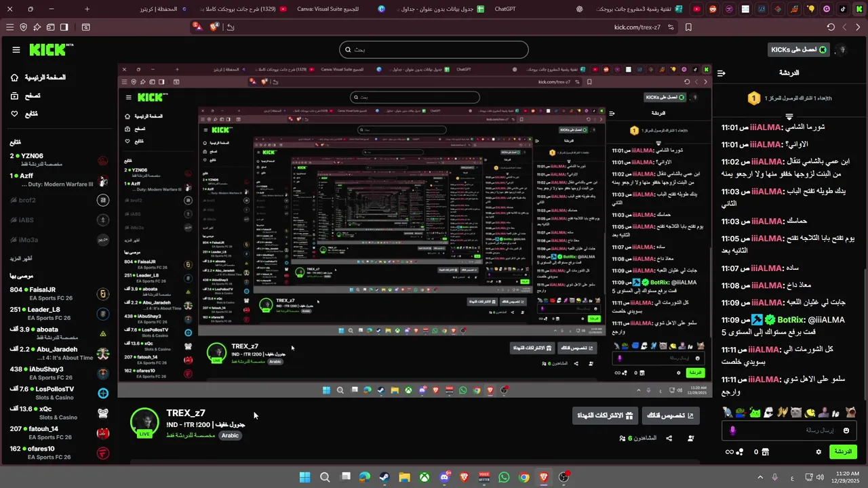The image size is (868, 488).
Task: Expand the pinned gift-subscription banner chevron
Action: (x=789, y=117)
